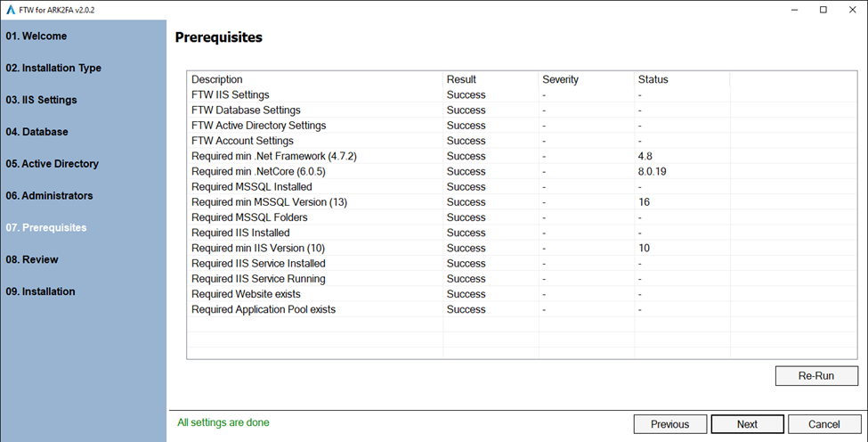
Task: Jump to the Administrators step
Action: tap(49, 196)
